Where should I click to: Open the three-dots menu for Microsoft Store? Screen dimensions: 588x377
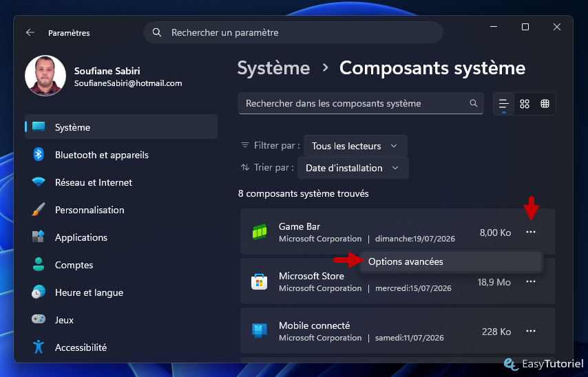click(530, 281)
